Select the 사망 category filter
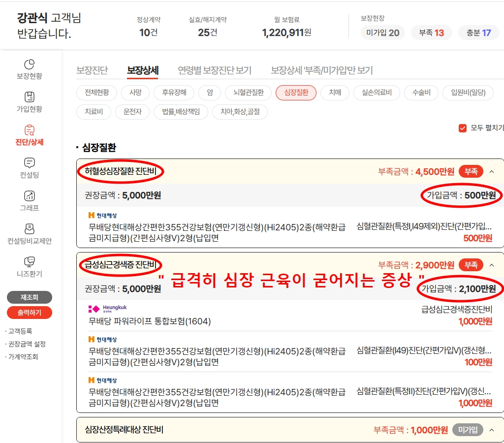The image size is (504, 443). click(x=136, y=93)
